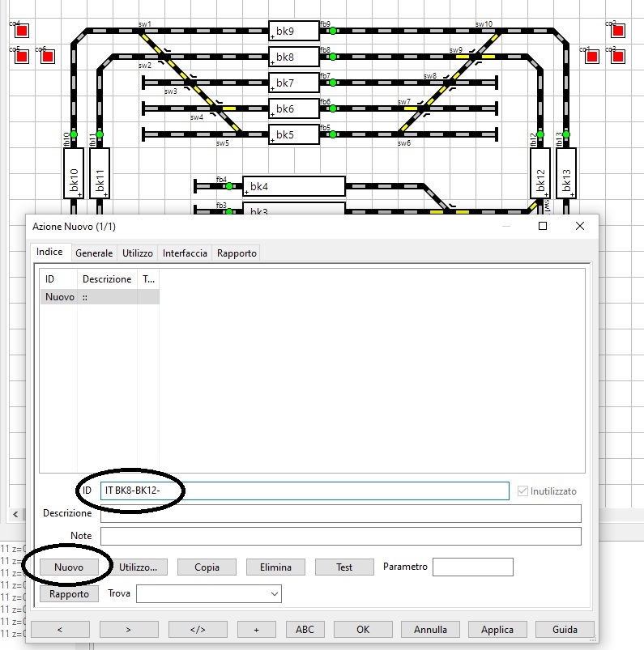Screen dimensions: 644x650
Task: Click the Parametro input field
Action: point(473,567)
